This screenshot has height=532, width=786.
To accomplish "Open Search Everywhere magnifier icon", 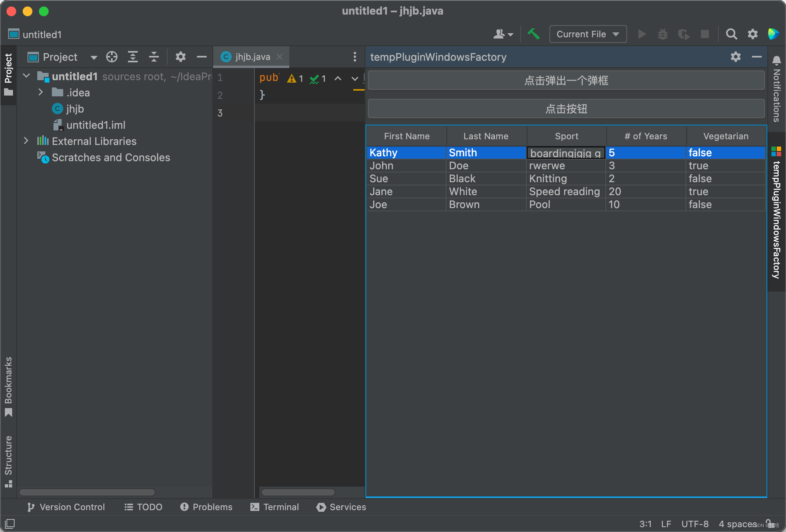I will (731, 34).
